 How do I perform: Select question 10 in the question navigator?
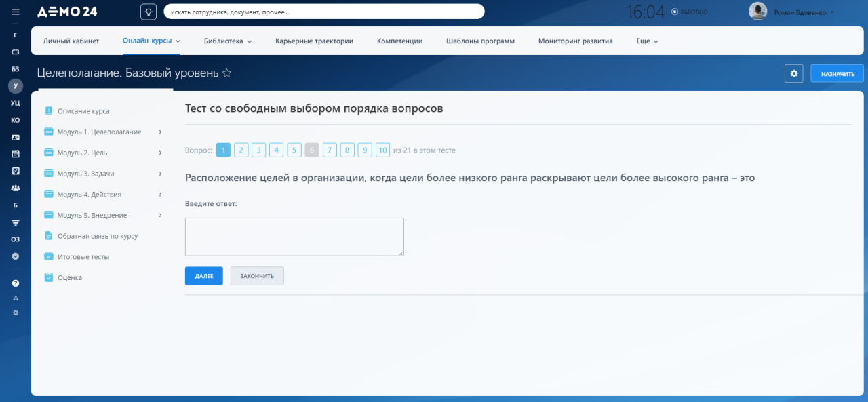pos(382,150)
